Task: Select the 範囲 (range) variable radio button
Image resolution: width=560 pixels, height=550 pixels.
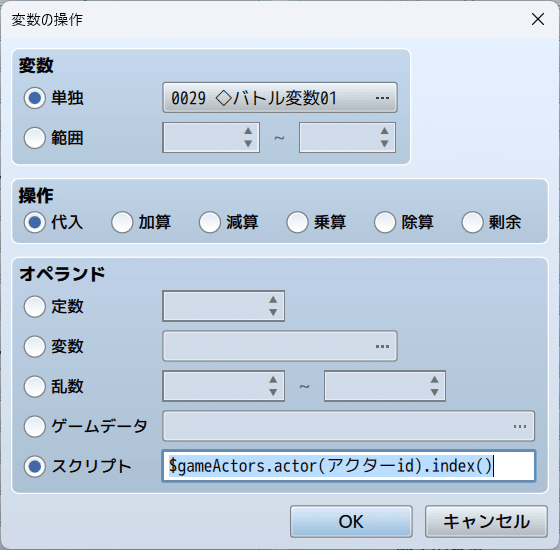Action: point(35,138)
